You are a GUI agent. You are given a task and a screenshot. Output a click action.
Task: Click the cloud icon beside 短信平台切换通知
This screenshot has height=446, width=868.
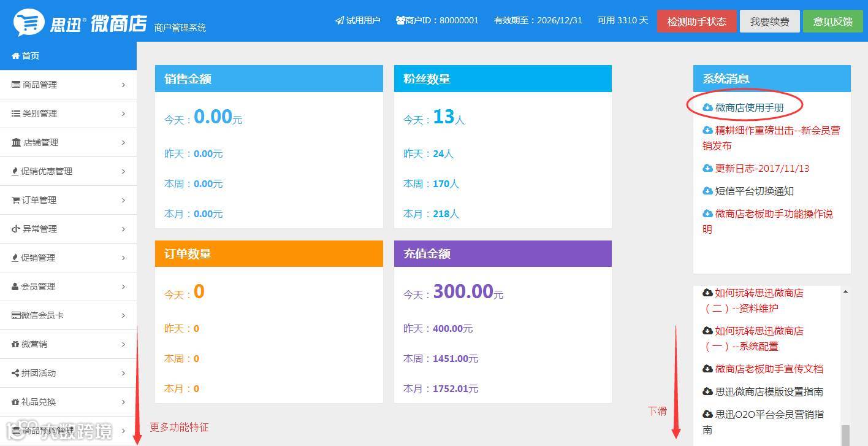click(x=707, y=191)
